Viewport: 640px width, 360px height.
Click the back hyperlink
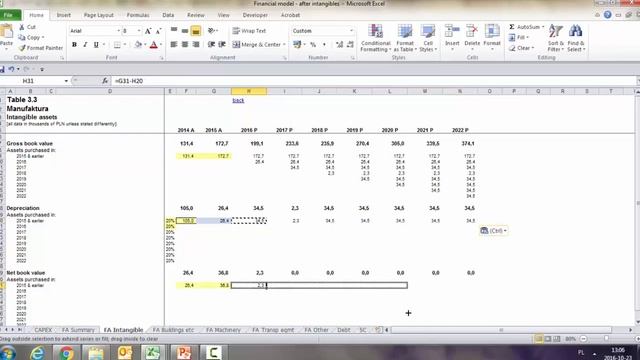[x=238, y=100]
